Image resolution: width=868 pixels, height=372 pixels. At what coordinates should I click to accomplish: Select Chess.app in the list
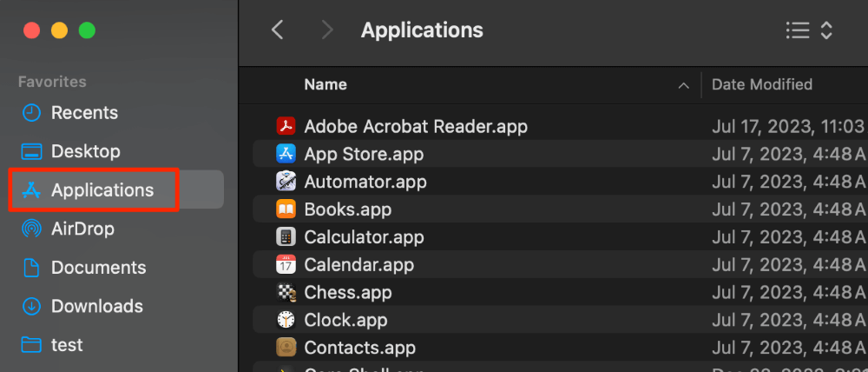(x=348, y=292)
